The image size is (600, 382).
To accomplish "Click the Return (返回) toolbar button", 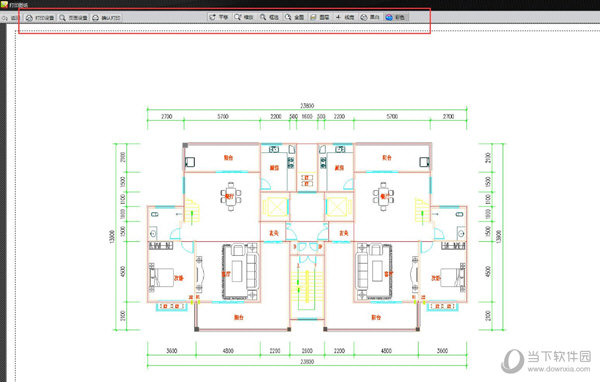I will (x=10, y=18).
